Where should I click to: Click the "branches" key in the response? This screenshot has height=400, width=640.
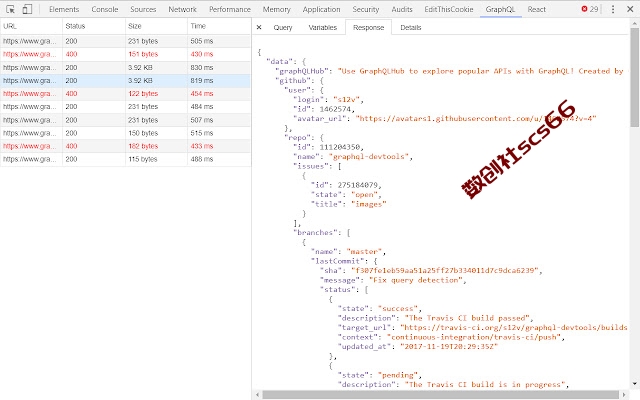(317, 233)
